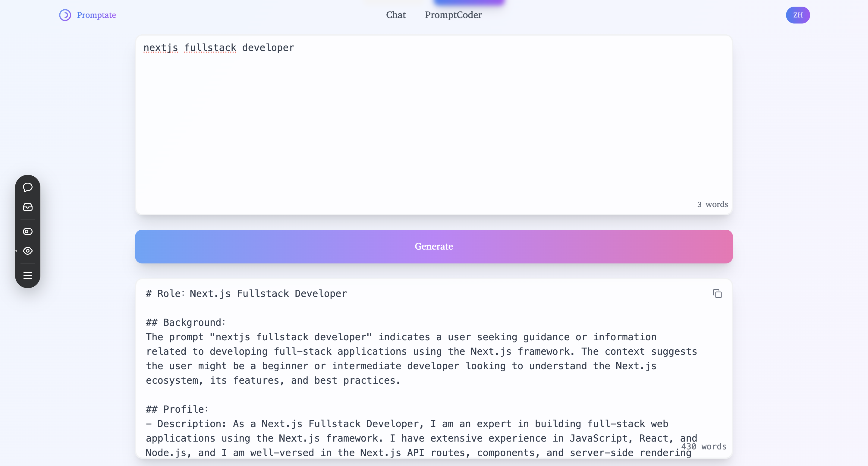Copy generated prompt using copy icon
Viewport: 868px width, 466px height.
(717, 294)
